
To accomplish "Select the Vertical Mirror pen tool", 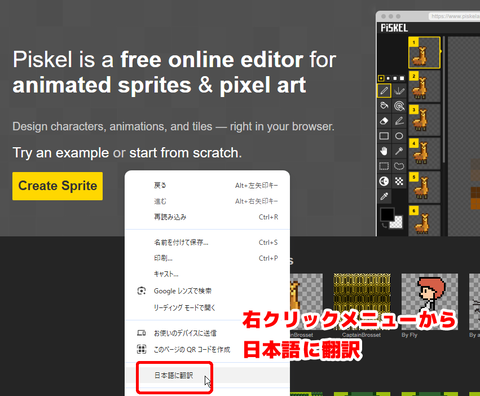I will pyautogui.click(x=399, y=91).
